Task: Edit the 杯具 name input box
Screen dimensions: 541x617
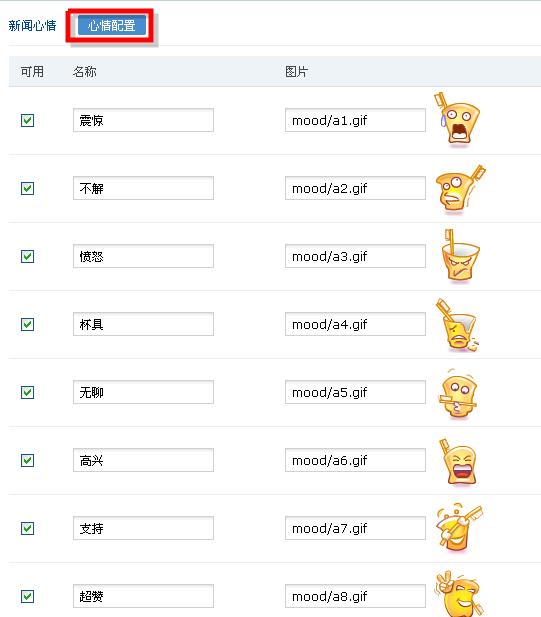Action: [143, 324]
